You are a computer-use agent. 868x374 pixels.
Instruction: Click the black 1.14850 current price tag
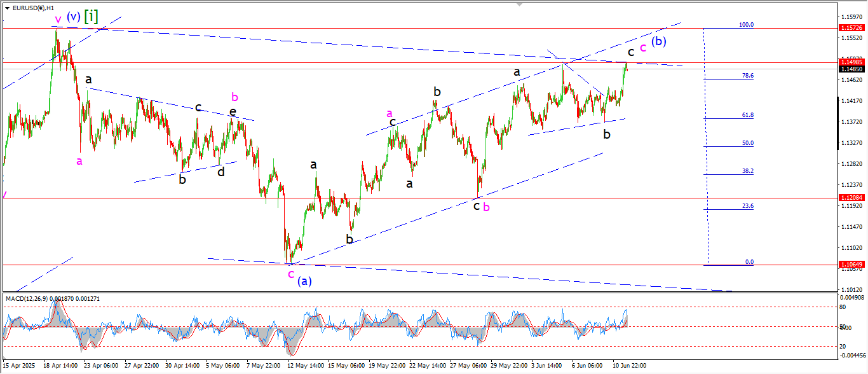pos(852,69)
